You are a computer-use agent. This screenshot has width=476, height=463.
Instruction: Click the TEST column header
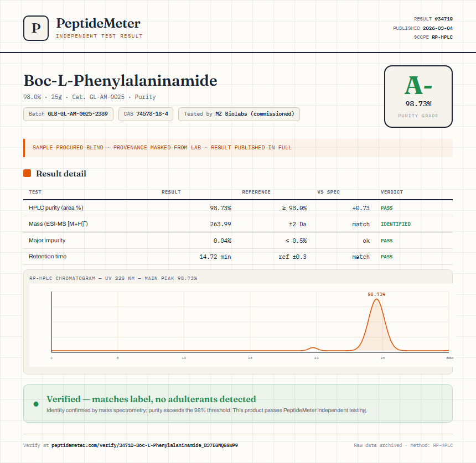(x=35, y=192)
